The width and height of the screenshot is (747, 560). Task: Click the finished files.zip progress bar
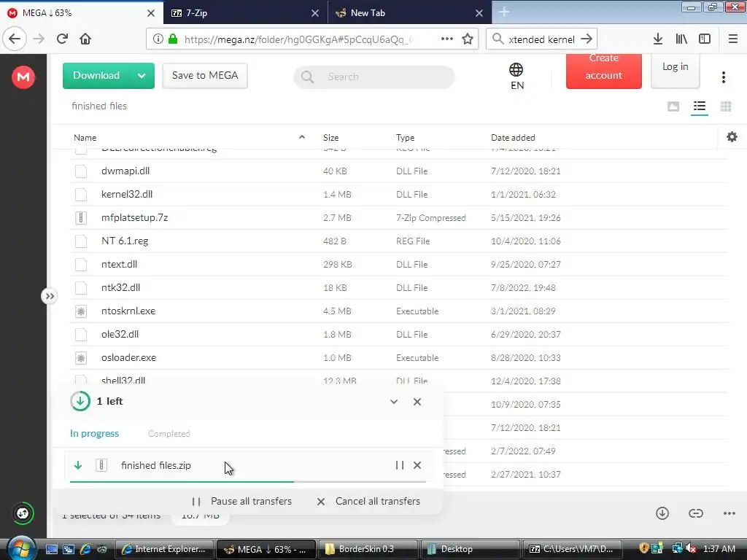[x=248, y=482]
